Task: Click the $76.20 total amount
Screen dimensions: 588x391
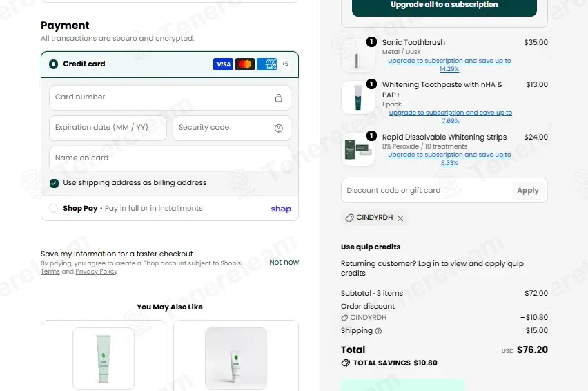Action: point(532,350)
